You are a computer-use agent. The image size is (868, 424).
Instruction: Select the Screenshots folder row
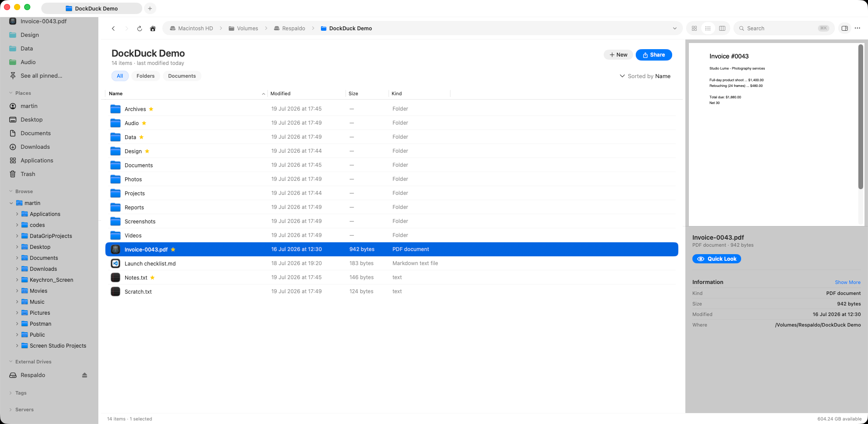(392, 221)
